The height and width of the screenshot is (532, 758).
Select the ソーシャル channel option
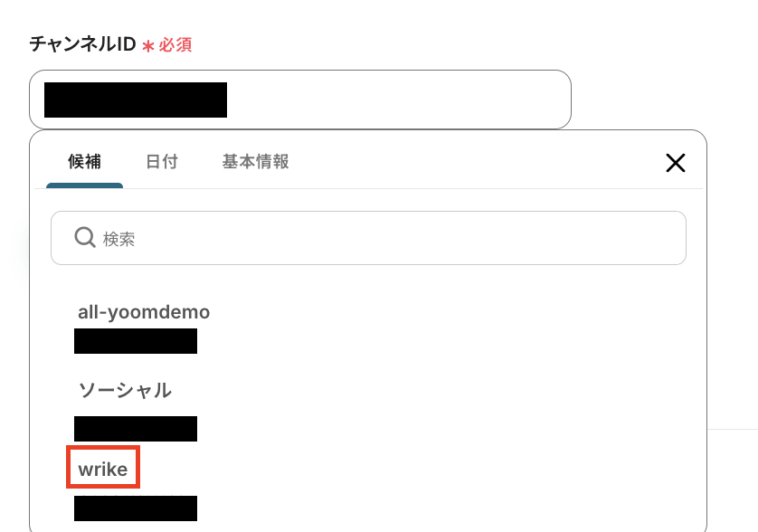coord(125,390)
